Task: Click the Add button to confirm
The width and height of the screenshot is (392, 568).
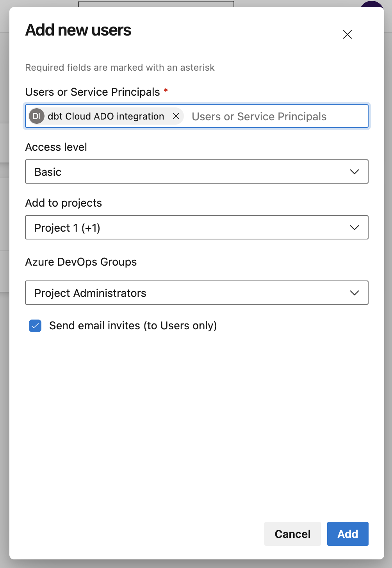Action: tap(347, 534)
